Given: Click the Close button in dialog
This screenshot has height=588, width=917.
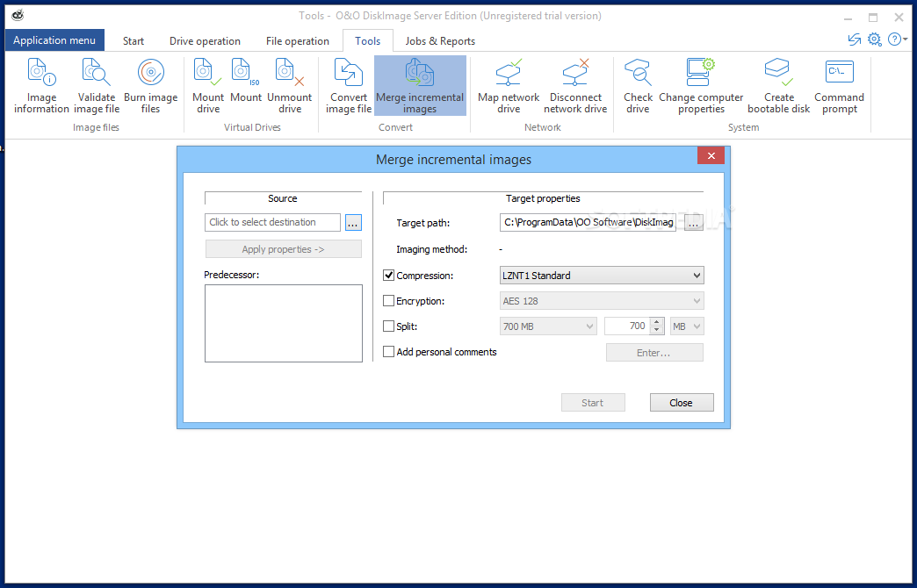Looking at the screenshot, I should pyautogui.click(x=682, y=403).
